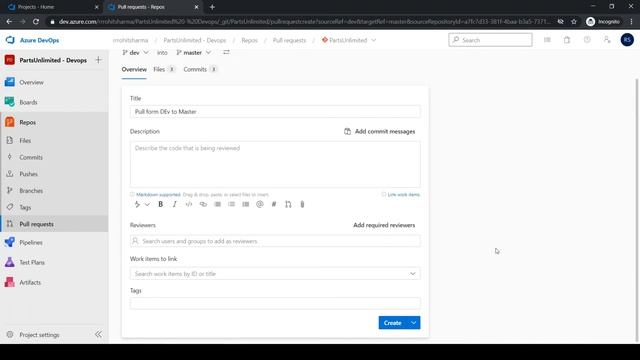Open a new browser tab
This screenshot has height=360, width=640.
212,7
